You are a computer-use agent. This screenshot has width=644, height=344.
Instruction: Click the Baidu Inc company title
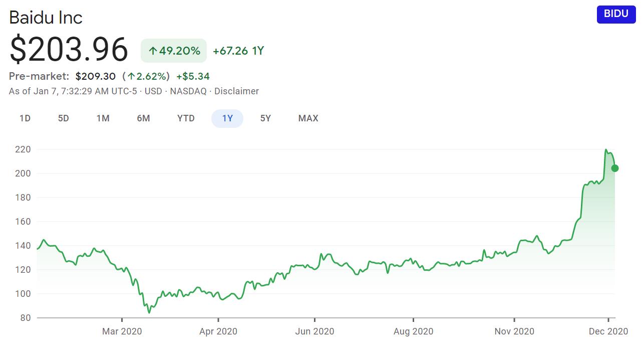tap(46, 18)
